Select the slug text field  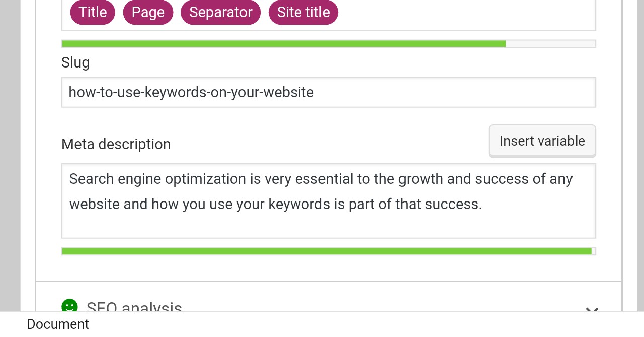(x=328, y=92)
